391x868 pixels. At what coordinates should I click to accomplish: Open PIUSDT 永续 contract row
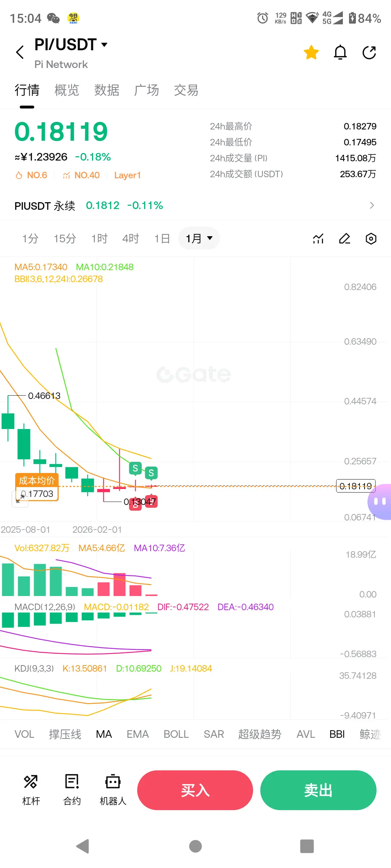[x=195, y=205]
